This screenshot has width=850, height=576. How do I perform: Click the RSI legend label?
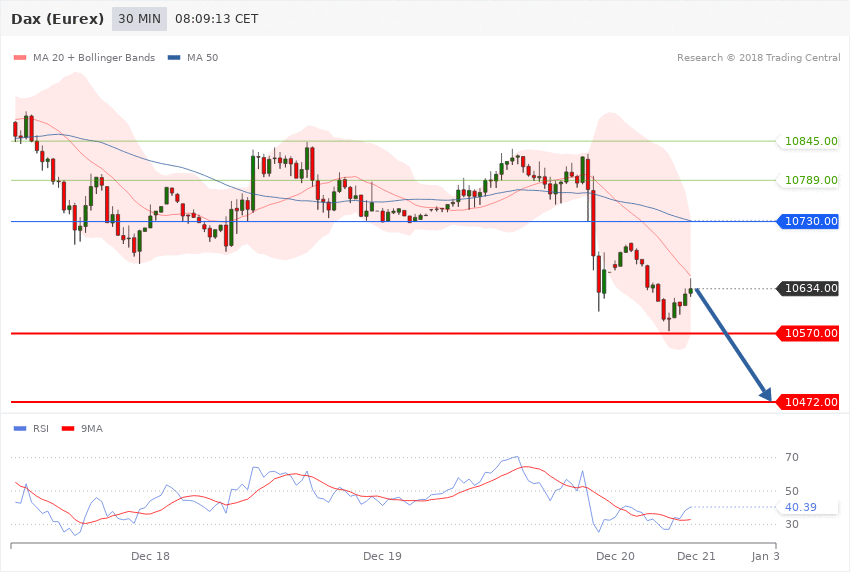(41, 429)
